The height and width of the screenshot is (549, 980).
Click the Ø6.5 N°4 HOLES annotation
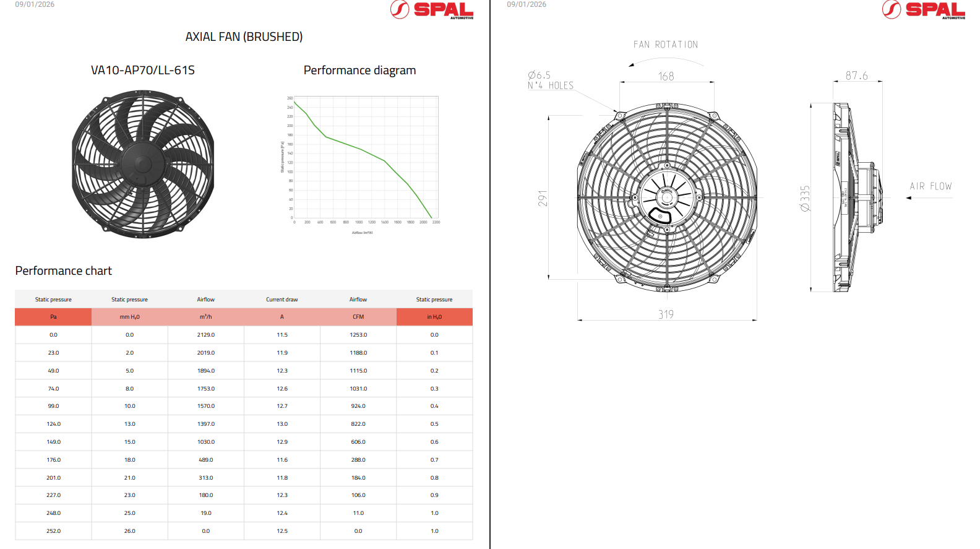tap(550, 80)
